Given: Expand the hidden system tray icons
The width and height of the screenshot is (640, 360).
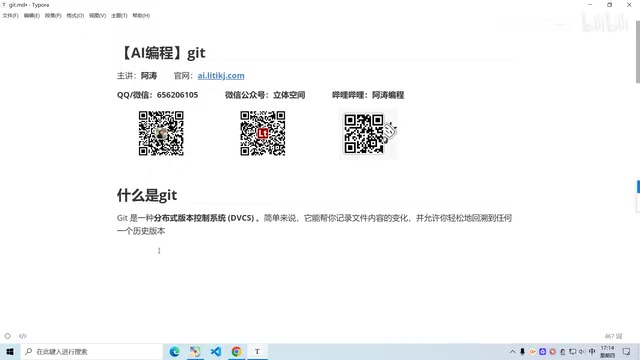Looking at the screenshot, I should pos(513,351).
